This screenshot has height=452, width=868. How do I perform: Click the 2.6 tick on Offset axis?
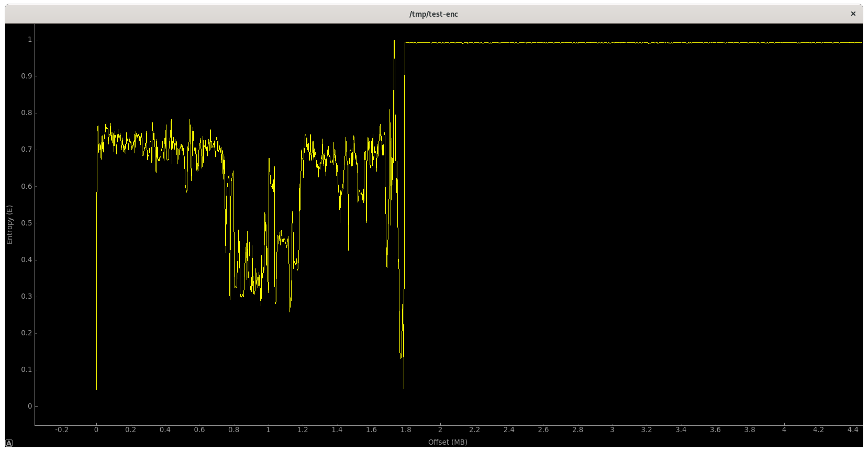click(543, 430)
